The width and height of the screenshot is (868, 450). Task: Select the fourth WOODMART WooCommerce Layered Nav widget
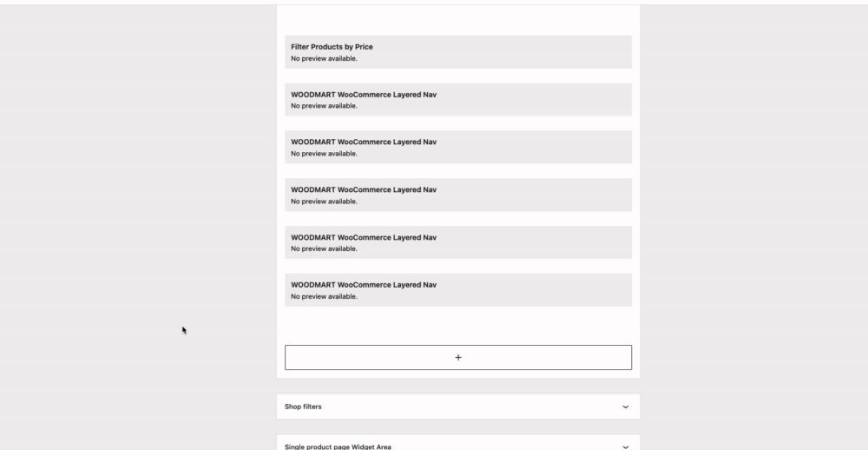click(457, 242)
